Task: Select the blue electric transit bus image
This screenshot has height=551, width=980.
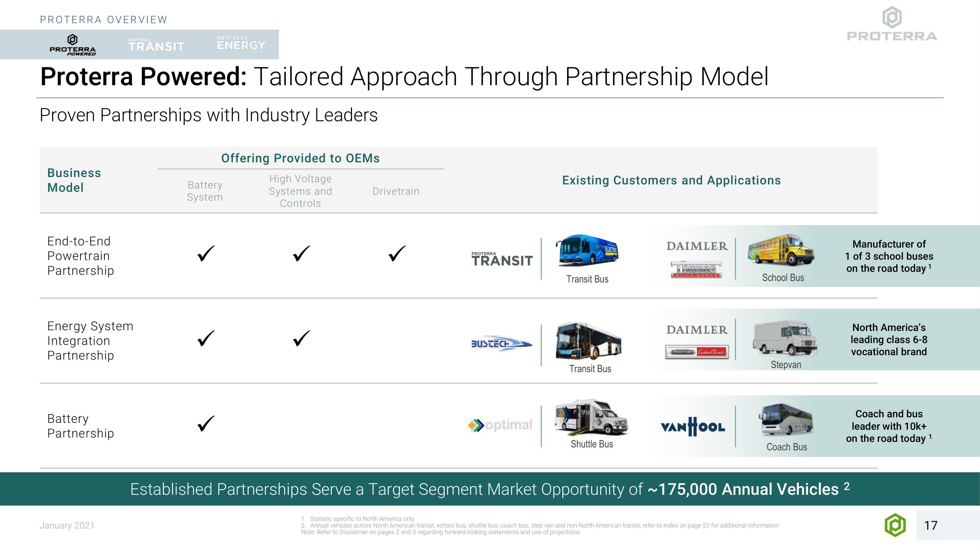Action: tap(588, 251)
